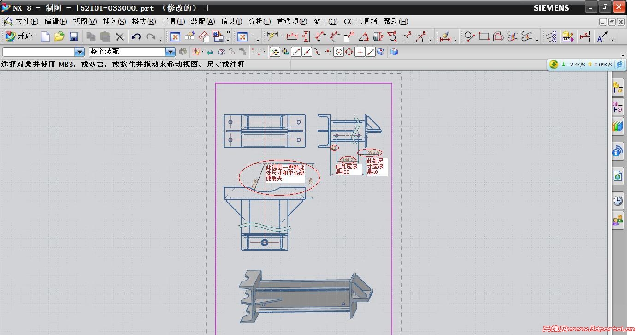Open the 装配(A) menu
This screenshot has width=644, height=335.
point(203,21)
